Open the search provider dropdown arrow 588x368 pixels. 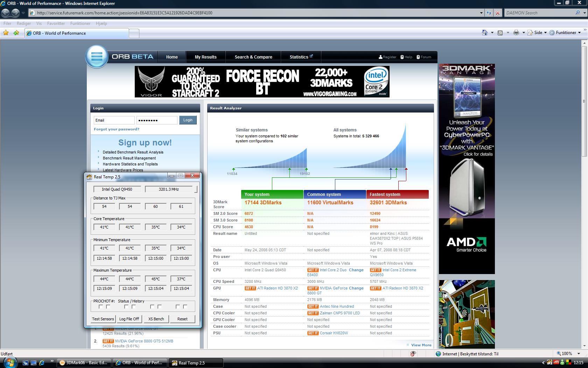(584, 13)
